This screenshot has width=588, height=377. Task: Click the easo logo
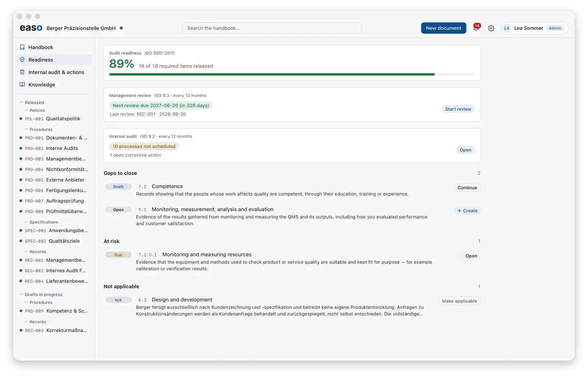[x=31, y=28]
